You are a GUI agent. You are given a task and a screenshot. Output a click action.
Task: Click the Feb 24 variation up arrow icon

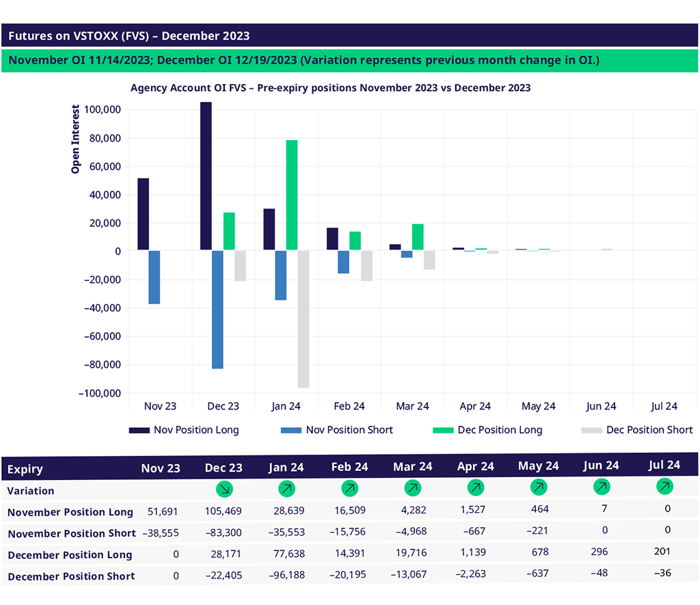[350, 489]
